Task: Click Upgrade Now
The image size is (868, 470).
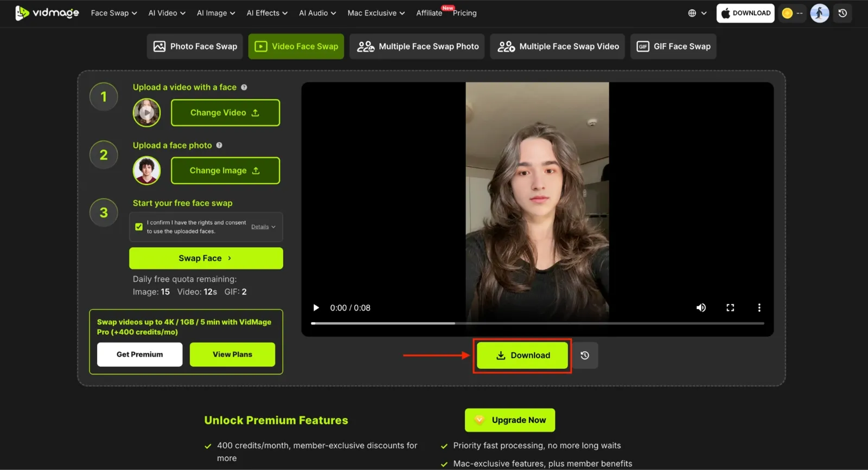Action: click(510, 420)
